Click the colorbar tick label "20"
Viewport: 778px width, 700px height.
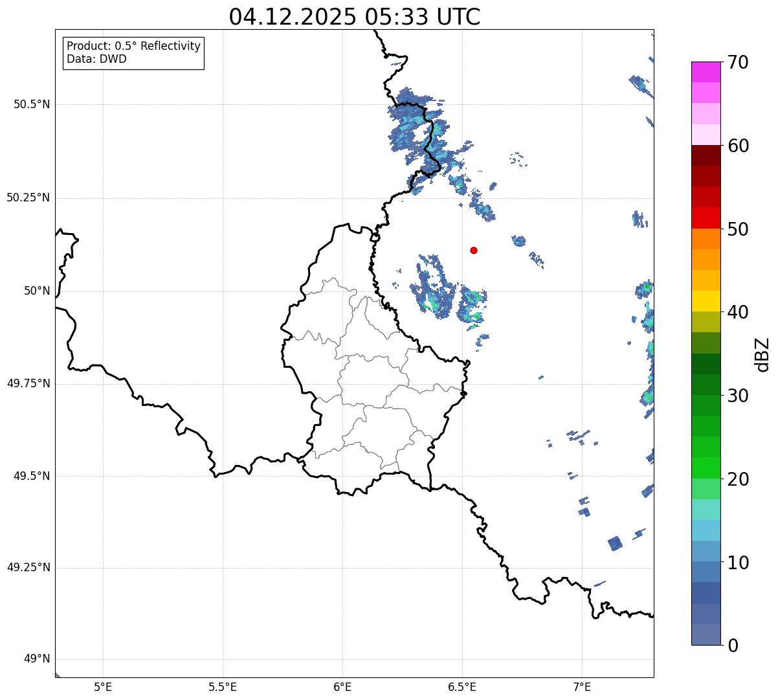(x=738, y=479)
